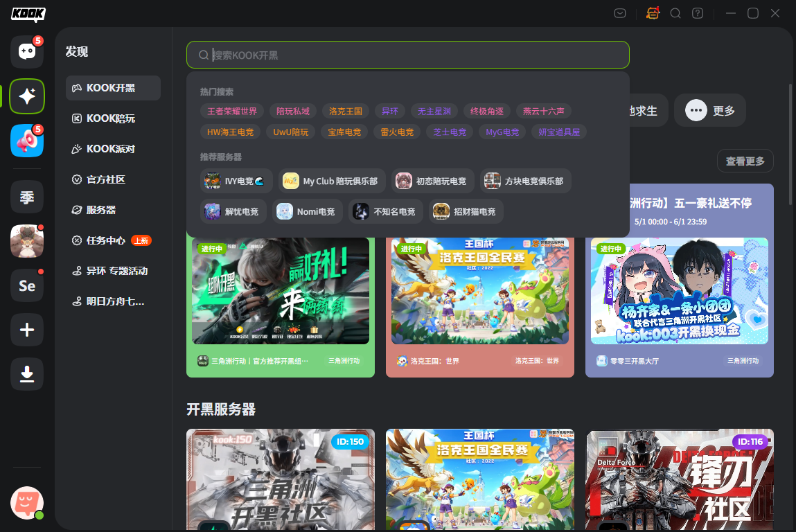This screenshot has height=532, width=796.
Task: Open recommended server 招财猫电竞
Action: [x=466, y=211]
